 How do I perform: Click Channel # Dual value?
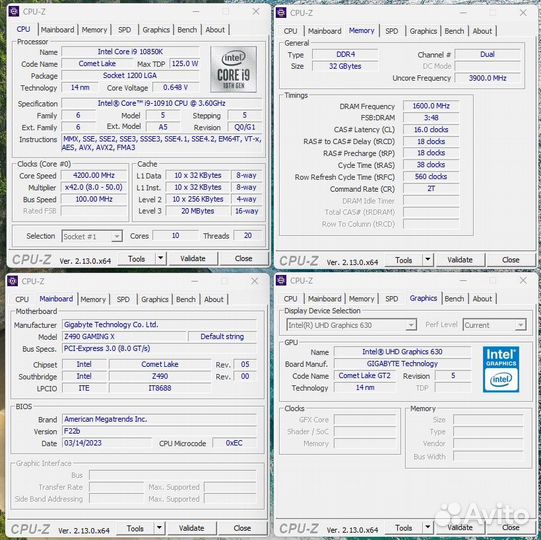click(x=487, y=55)
